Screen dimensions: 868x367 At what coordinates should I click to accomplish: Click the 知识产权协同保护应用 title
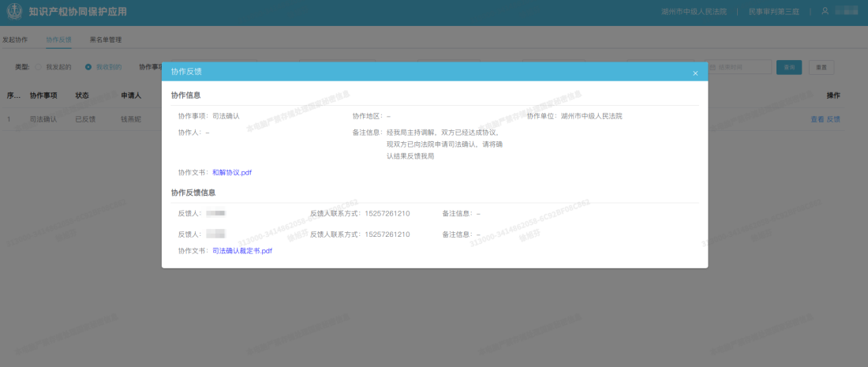(77, 12)
